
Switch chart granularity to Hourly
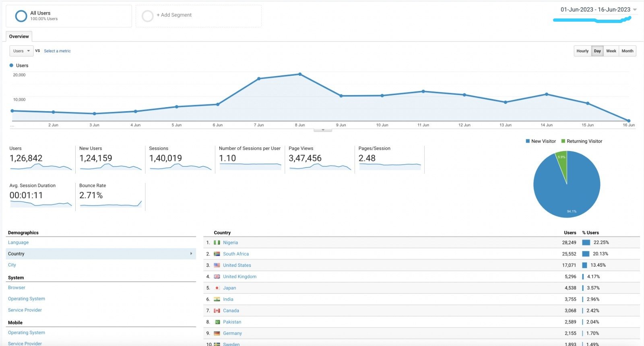582,51
